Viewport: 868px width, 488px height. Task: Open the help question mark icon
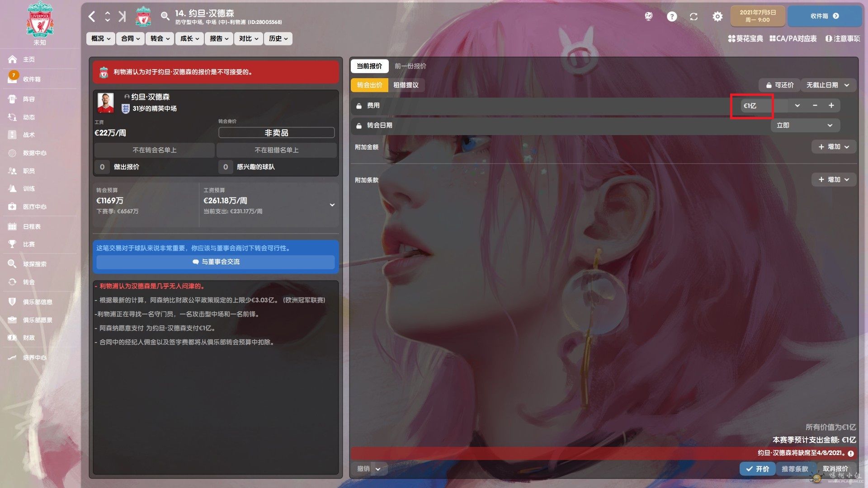click(x=672, y=17)
